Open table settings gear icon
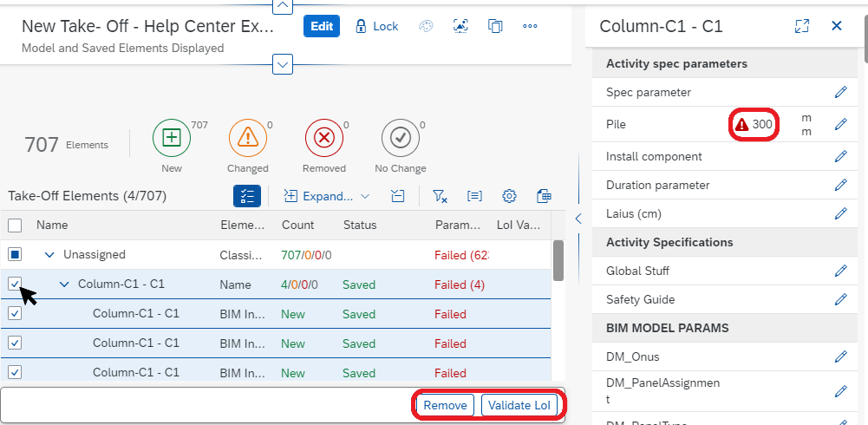The image size is (868, 425). 509,196
